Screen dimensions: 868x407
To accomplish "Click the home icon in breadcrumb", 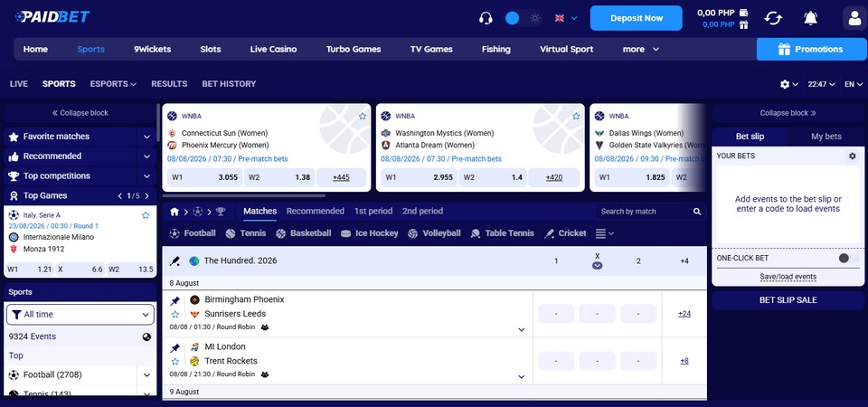I will coord(175,212).
